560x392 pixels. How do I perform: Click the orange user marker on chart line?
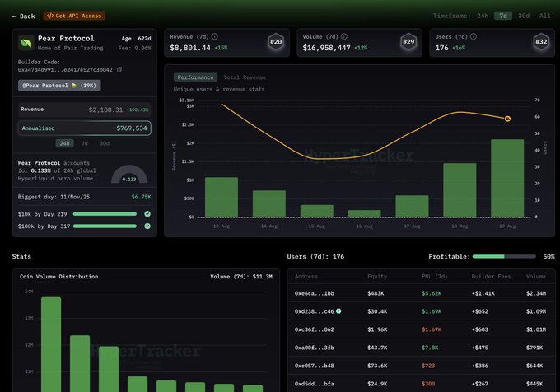tap(507, 119)
